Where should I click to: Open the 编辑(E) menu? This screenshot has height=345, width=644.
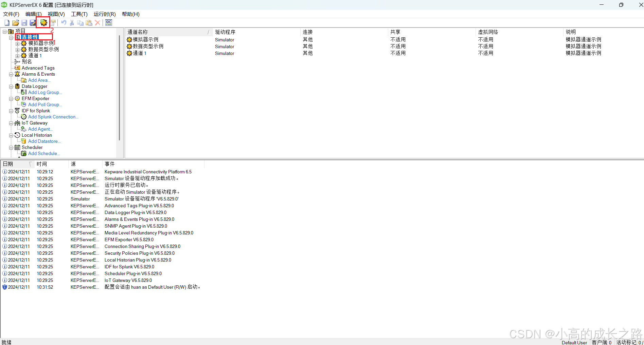point(33,14)
